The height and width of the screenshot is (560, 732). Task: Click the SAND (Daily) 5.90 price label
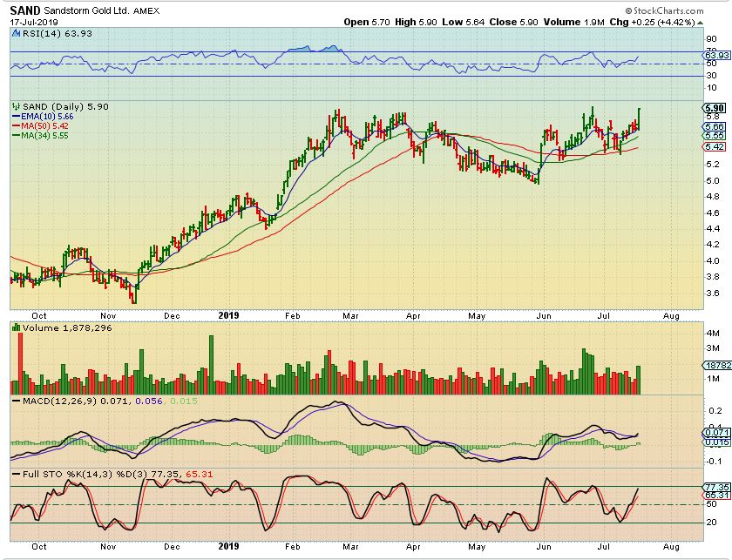point(65,107)
